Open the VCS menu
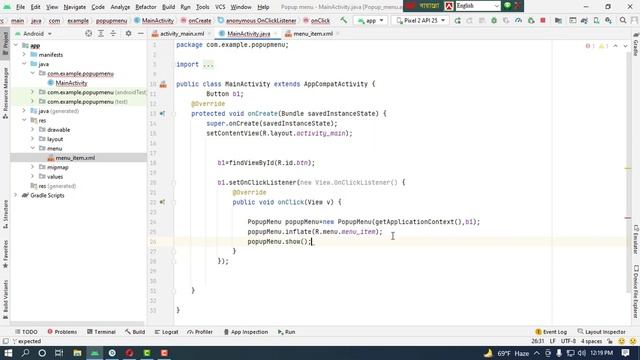 point(220,7)
